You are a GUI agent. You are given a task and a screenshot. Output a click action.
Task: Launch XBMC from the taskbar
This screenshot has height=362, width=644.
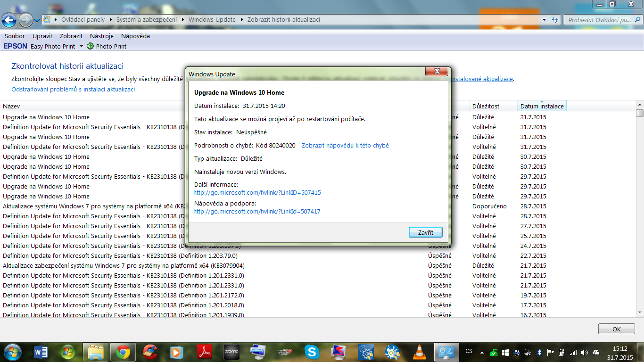point(231,352)
